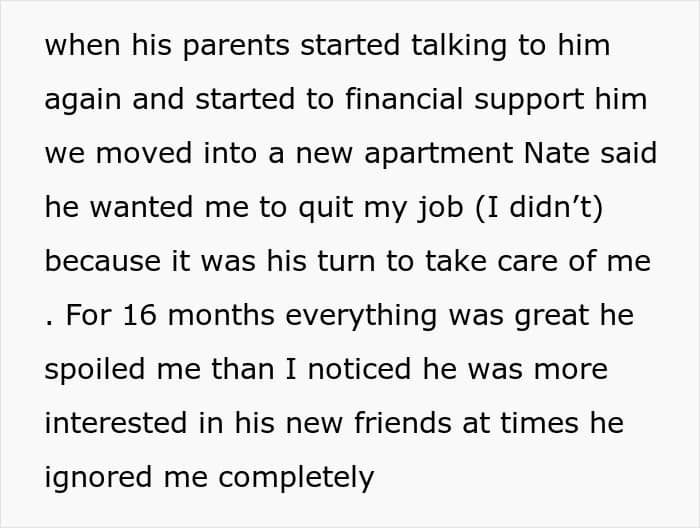This screenshot has height=528, width=700.
Task: Click the word "parents" in the first line
Action: pos(236,47)
